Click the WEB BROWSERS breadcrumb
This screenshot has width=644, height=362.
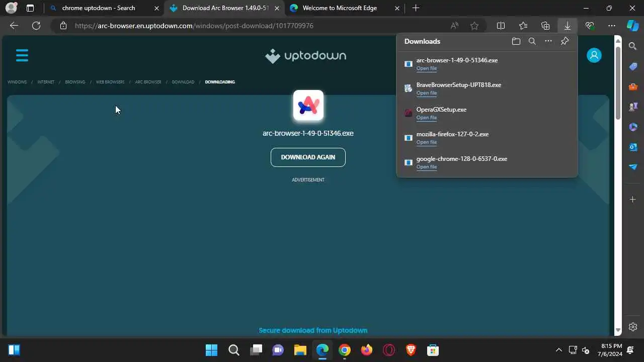pyautogui.click(x=110, y=82)
